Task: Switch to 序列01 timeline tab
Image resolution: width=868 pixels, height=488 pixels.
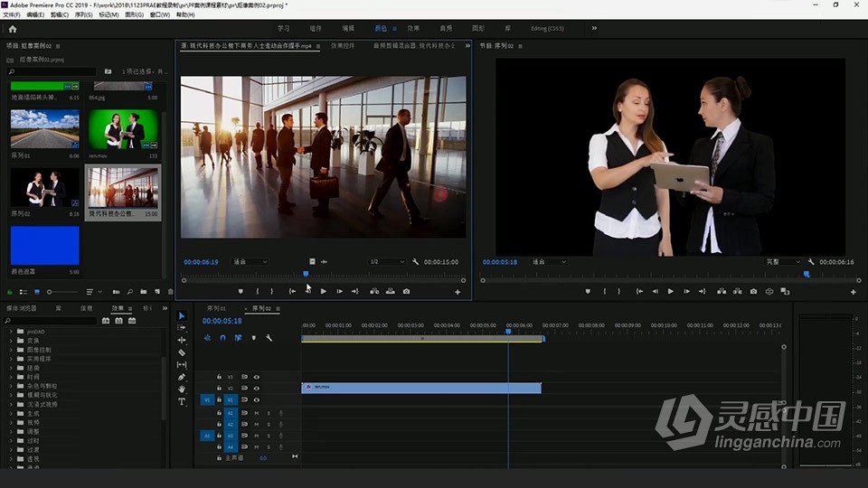Action: point(216,308)
